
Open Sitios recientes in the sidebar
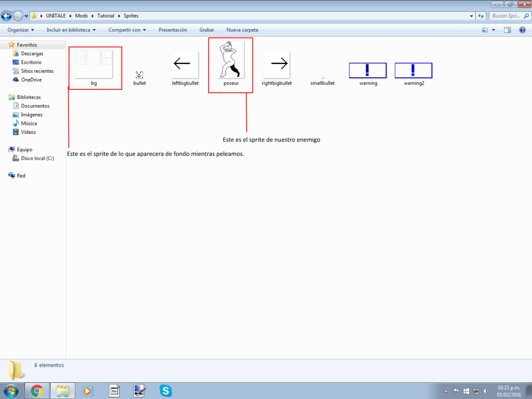pyautogui.click(x=37, y=71)
